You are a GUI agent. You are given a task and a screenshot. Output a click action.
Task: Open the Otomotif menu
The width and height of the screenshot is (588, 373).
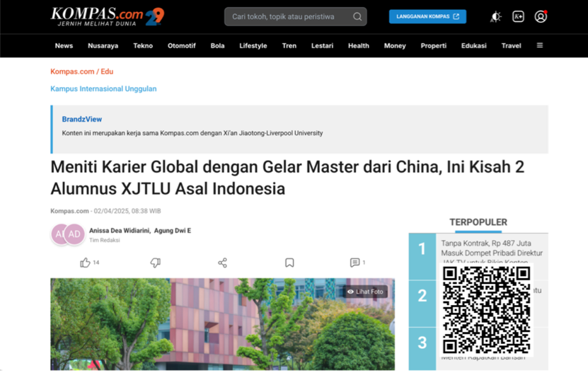click(182, 46)
